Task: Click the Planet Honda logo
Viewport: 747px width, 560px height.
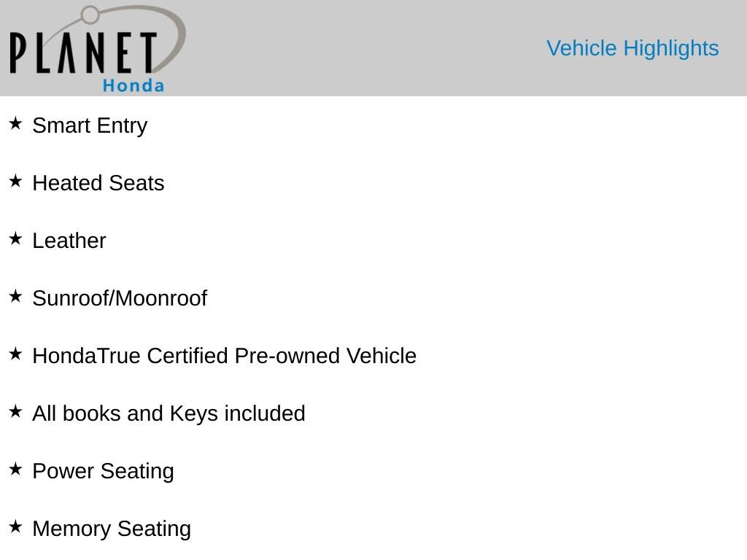Action: pos(95,50)
